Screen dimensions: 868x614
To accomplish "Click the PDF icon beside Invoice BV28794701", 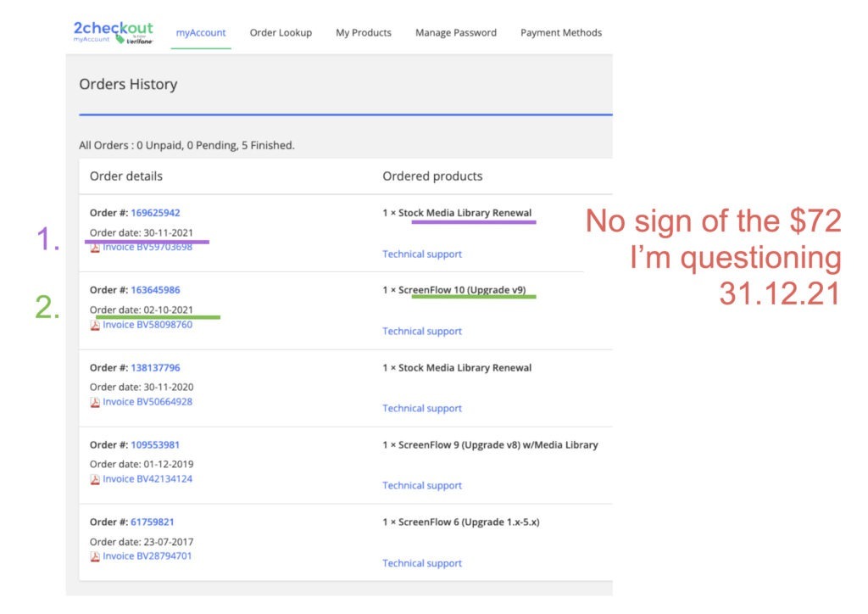I will tap(95, 556).
